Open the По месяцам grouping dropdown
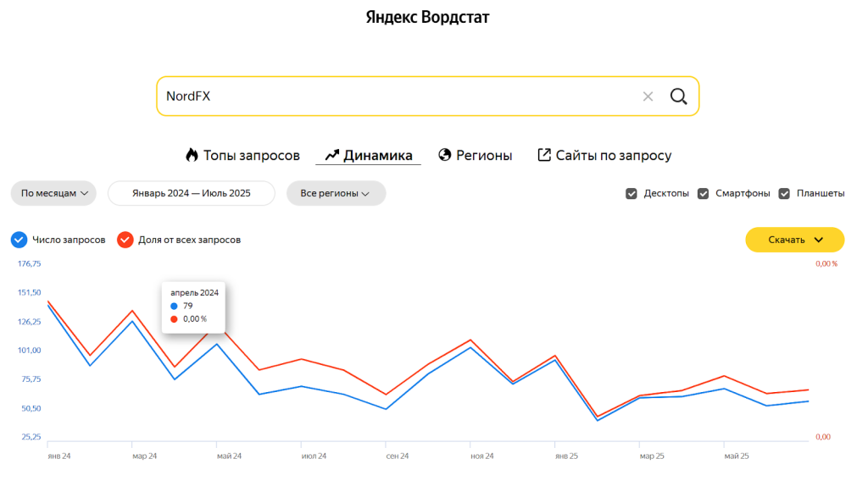Image resolution: width=868 pixels, height=481 pixels. click(53, 193)
